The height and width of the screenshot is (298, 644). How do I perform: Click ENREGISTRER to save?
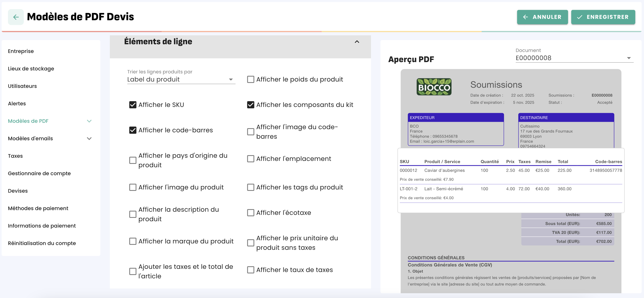tap(603, 17)
